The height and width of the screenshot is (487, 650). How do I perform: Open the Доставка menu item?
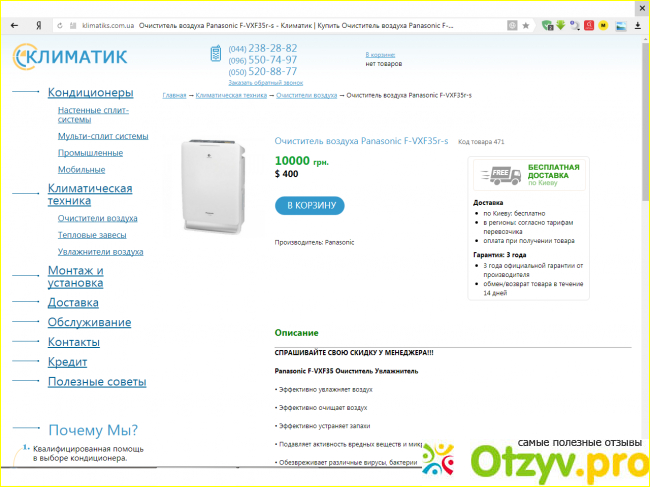pyautogui.click(x=73, y=302)
